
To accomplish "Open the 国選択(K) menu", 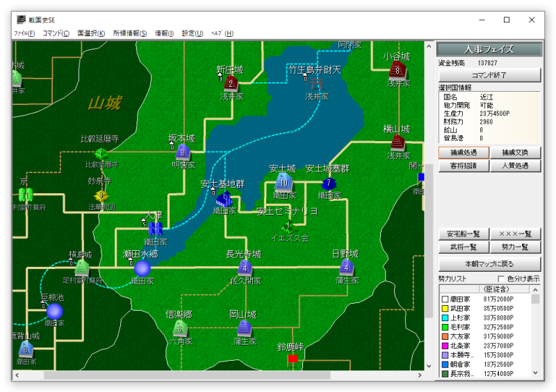I will pyautogui.click(x=91, y=33).
